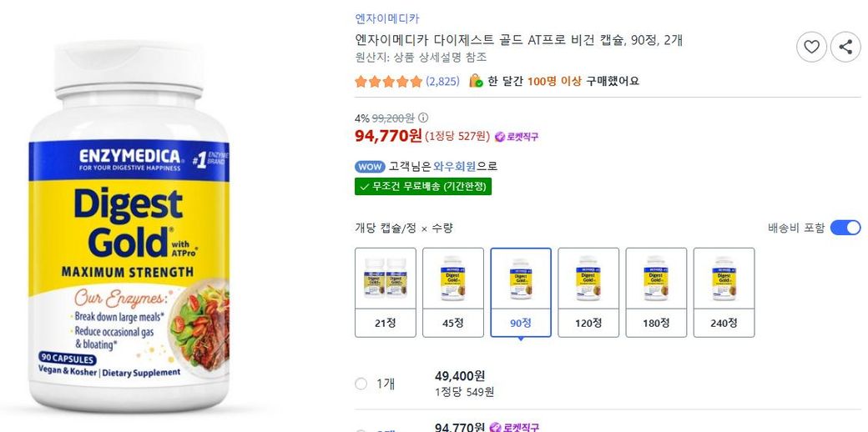Choose the 45정 capsule option

453,292
